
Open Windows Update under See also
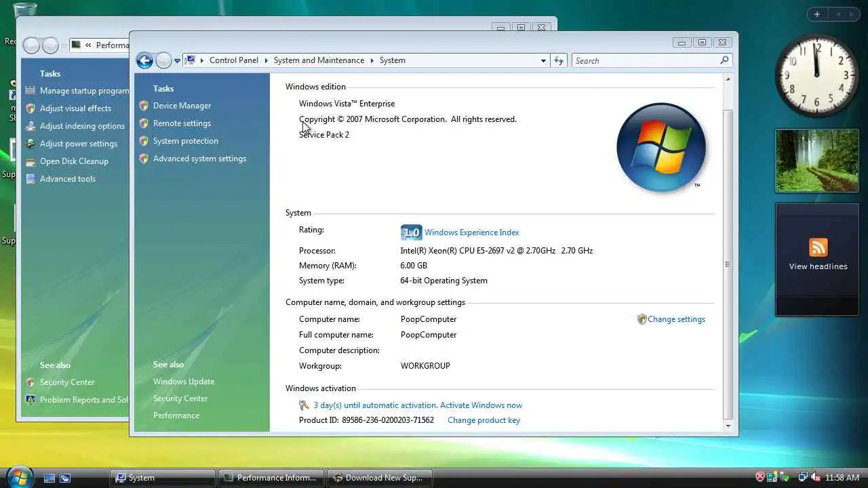[183, 382]
